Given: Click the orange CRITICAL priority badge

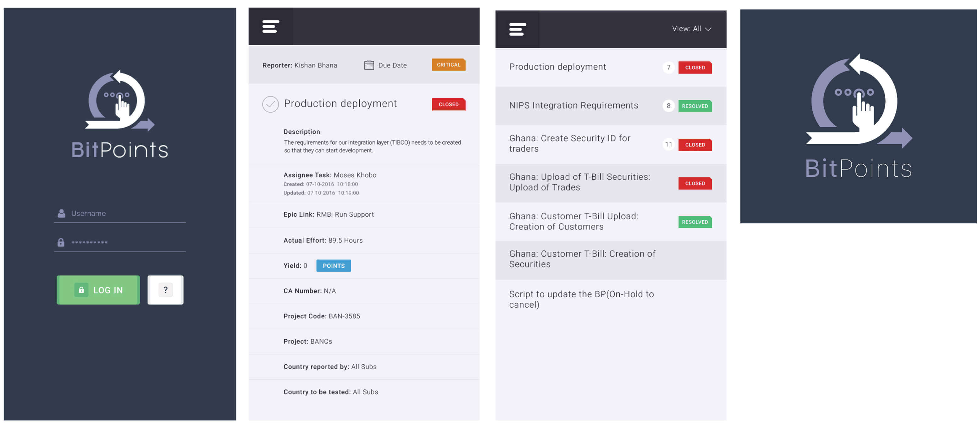Looking at the screenshot, I should coord(448,65).
